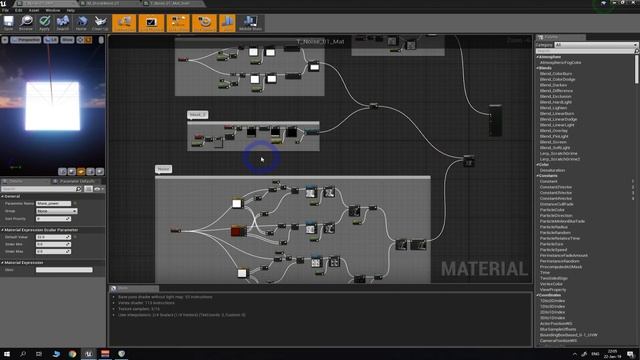Click the Save toolbar icon
The image size is (640, 360).
click(8, 23)
